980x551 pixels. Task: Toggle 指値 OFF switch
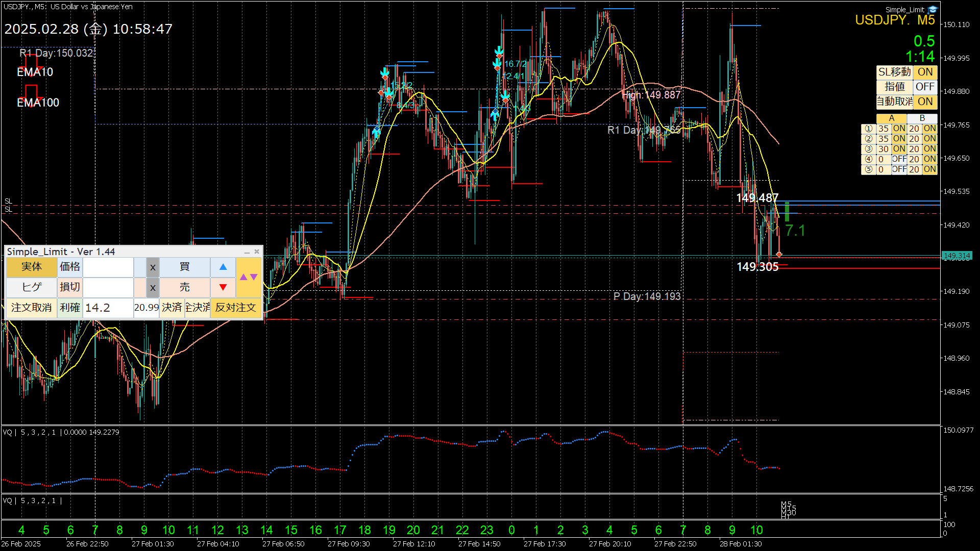coord(925,87)
